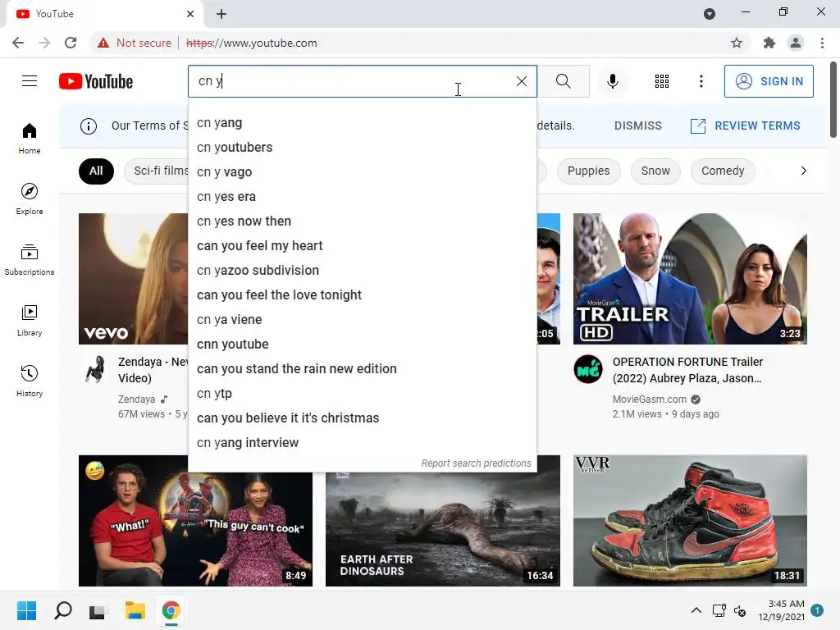
Task: Show more filter chips with right arrow
Action: coord(803,171)
